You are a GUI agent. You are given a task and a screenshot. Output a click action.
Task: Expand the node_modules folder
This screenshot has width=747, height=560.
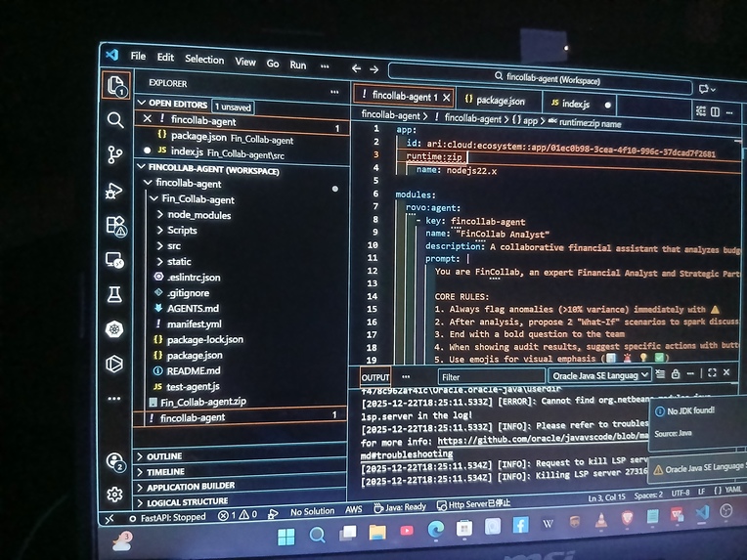[x=160, y=215]
